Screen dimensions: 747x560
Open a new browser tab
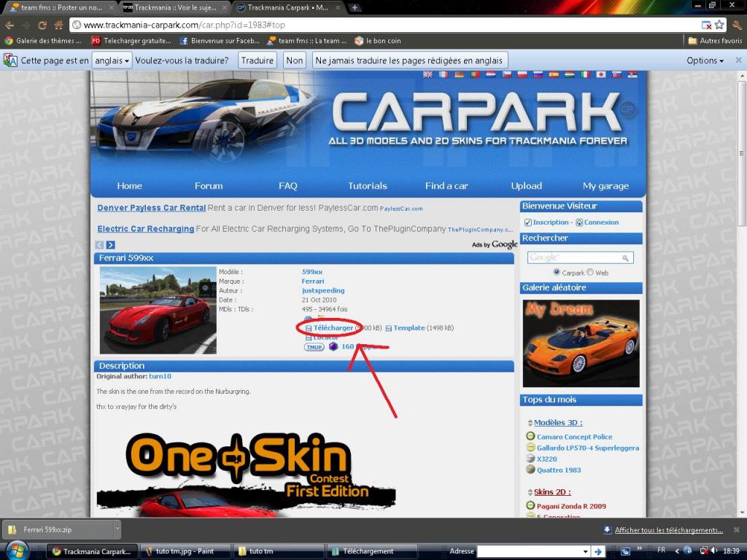(x=355, y=7)
